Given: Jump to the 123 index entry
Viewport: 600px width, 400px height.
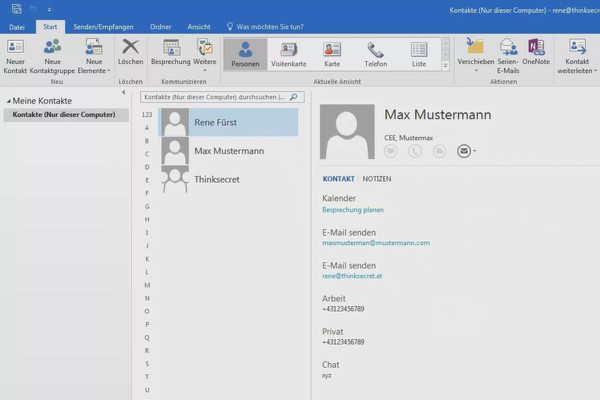Looking at the screenshot, I should pyautogui.click(x=147, y=114).
